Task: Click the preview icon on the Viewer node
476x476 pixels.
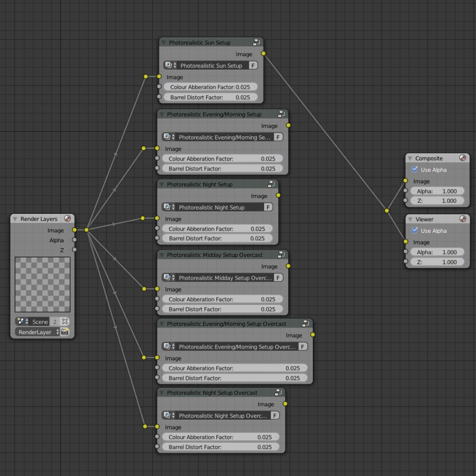Action: click(x=463, y=219)
